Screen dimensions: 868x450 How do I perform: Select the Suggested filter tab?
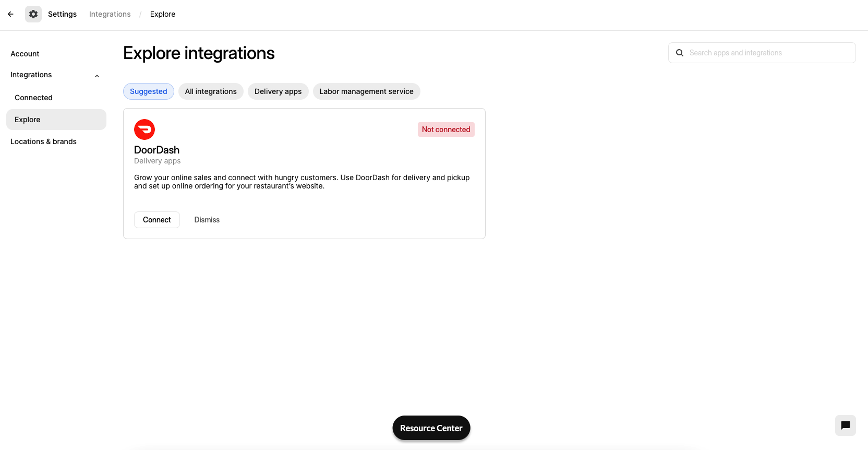pos(149,91)
